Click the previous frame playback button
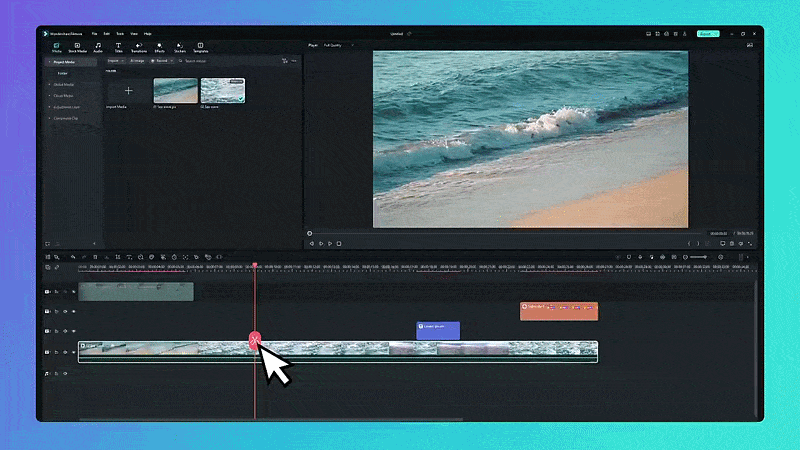Viewport: 800px width, 450px height. [312, 244]
